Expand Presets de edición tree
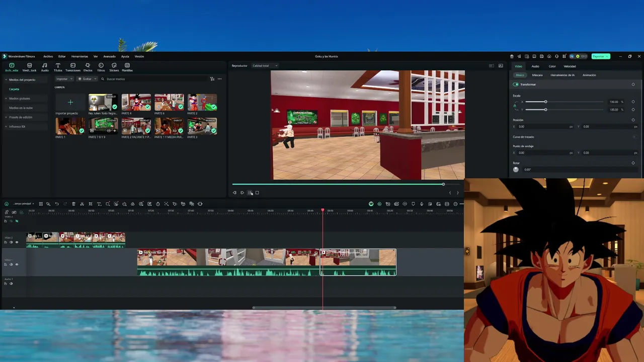 pos(6,117)
